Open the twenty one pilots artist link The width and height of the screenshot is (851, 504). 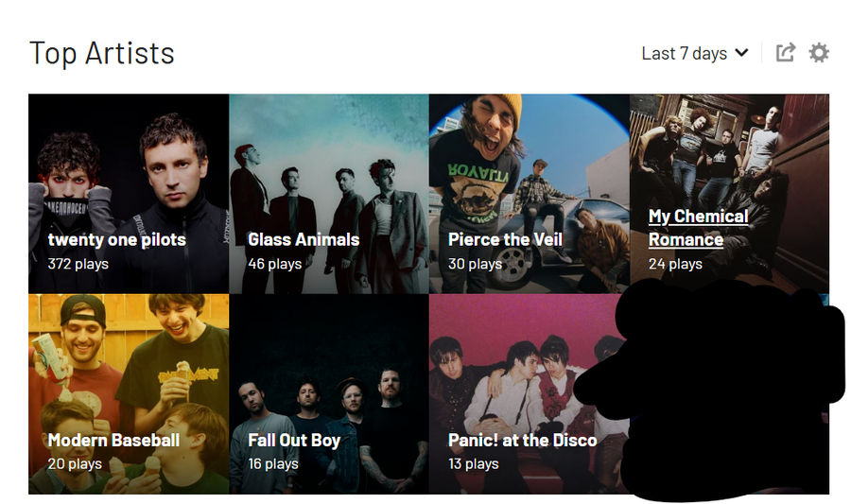point(116,239)
